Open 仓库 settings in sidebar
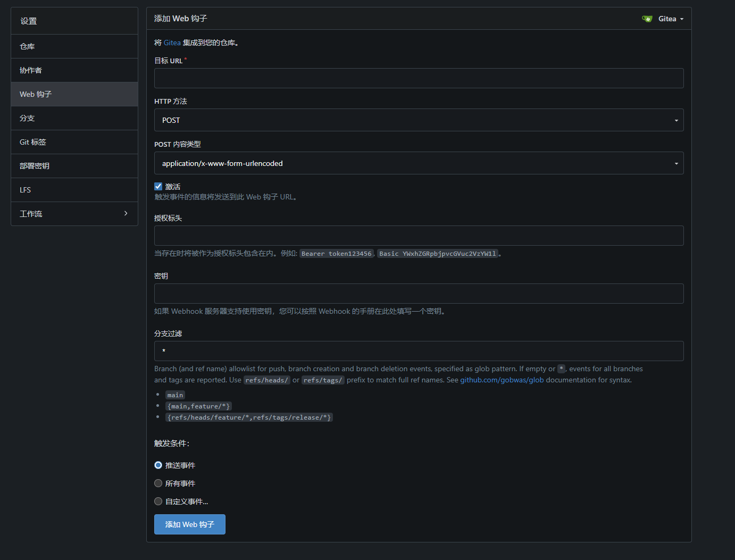The height and width of the screenshot is (560, 735). coord(74,46)
